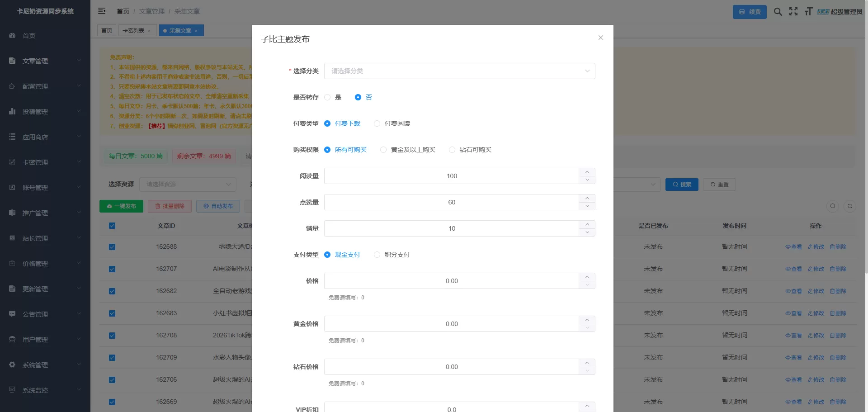Click the circular refresh icon above table

(x=850, y=206)
